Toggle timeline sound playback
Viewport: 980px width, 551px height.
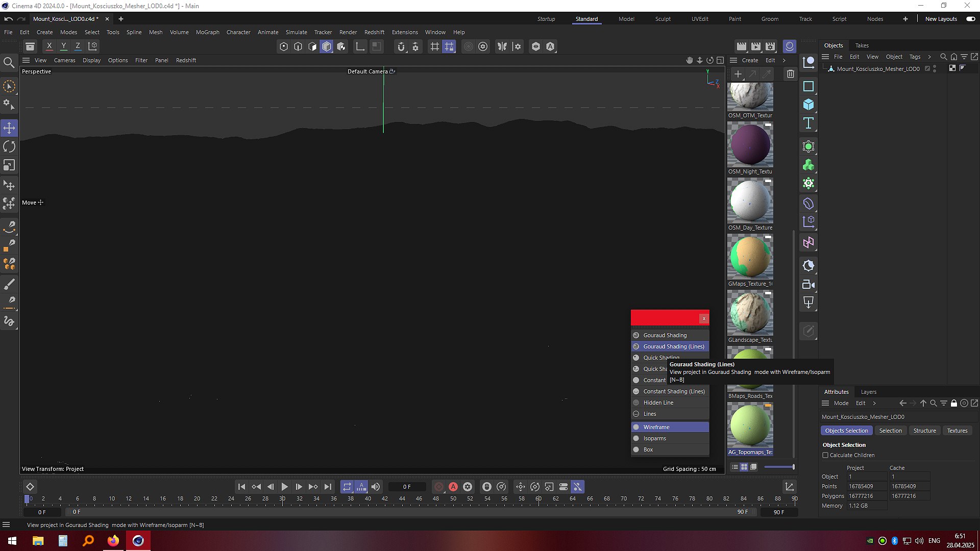point(376,487)
